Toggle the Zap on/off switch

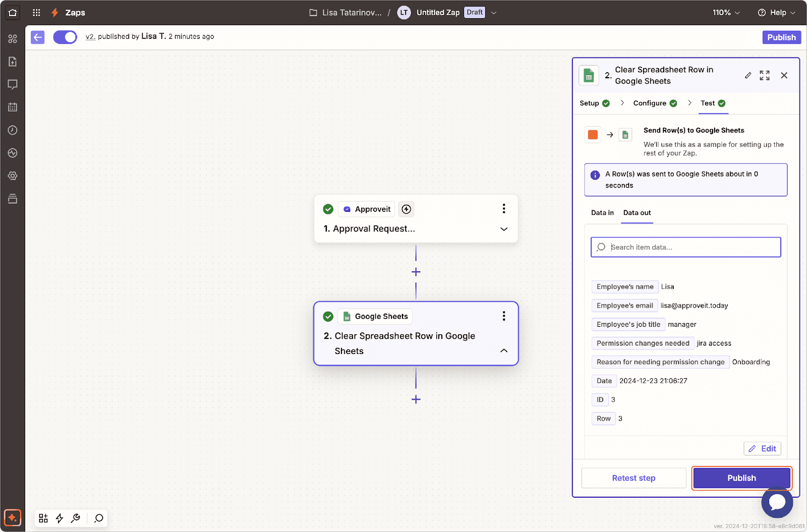coord(65,37)
